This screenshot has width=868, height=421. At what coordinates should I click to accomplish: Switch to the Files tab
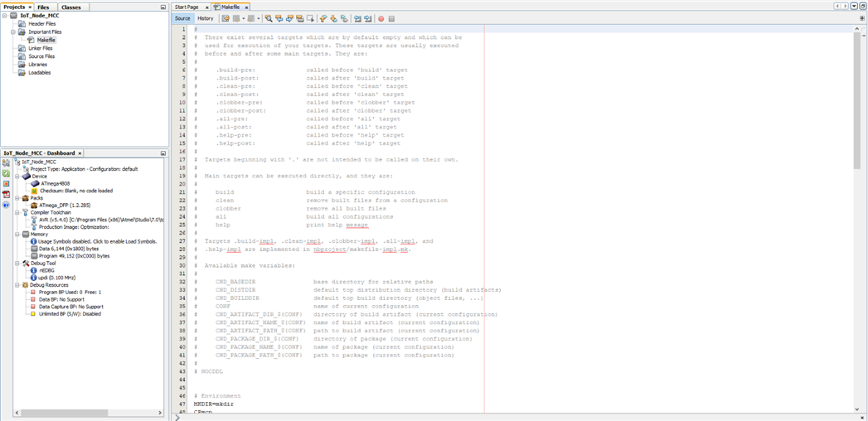tap(43, 7)
